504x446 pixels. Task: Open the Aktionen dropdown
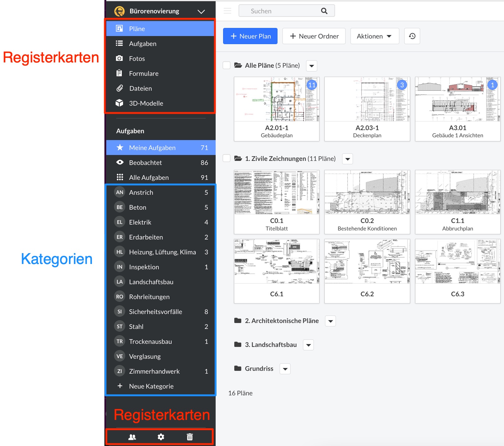(x=374, y=36)
